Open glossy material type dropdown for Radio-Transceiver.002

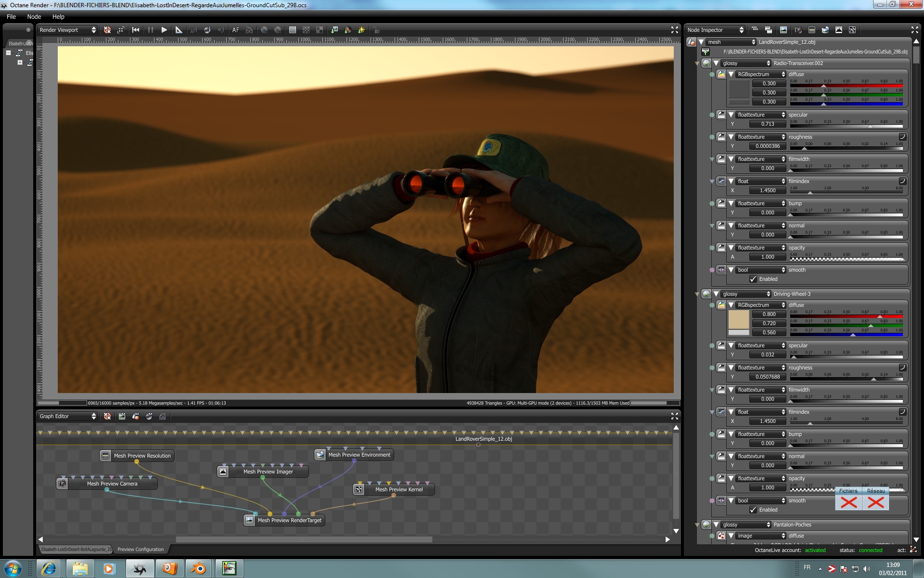(x=746, y=63)
